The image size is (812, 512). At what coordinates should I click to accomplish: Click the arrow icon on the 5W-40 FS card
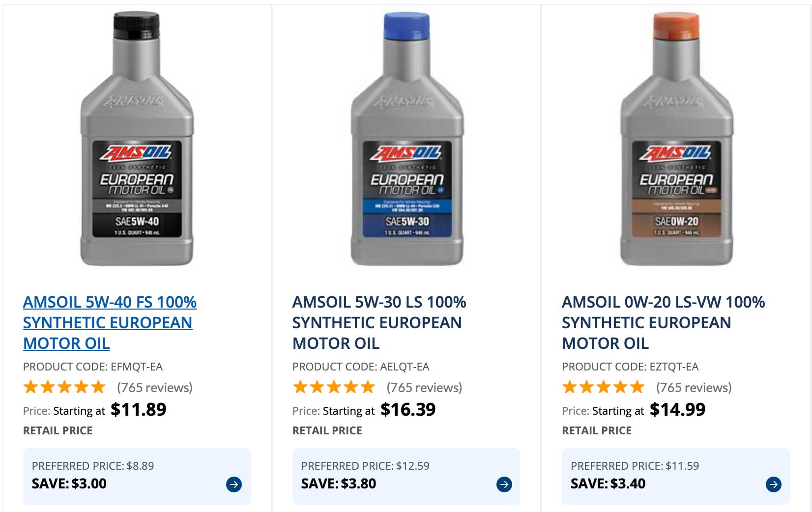point(234,484)
